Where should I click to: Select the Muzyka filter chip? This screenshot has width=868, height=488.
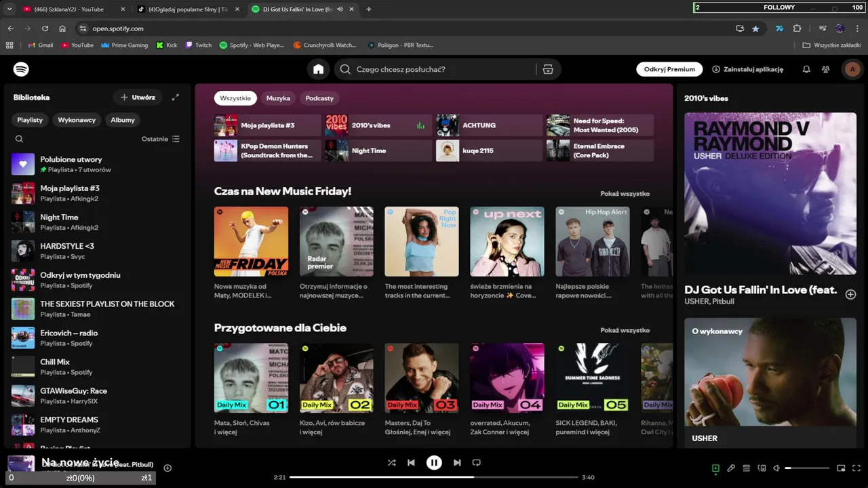coord(278,98)
